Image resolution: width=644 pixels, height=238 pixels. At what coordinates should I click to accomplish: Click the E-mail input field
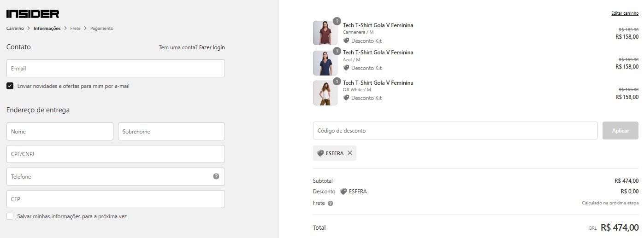coord(116,68)
